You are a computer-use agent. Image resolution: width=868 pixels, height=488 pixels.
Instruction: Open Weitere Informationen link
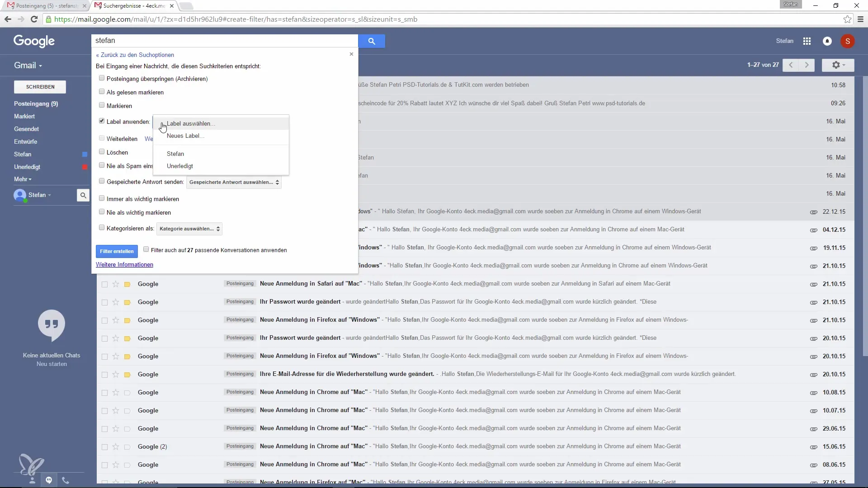(124, 265)
